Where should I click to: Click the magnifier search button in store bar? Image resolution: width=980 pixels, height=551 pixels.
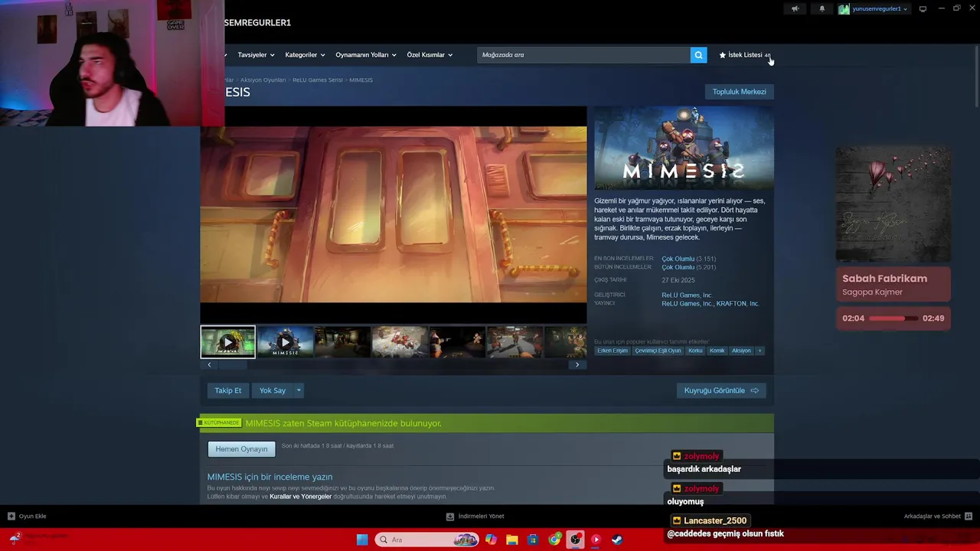[x=698, y=55]
